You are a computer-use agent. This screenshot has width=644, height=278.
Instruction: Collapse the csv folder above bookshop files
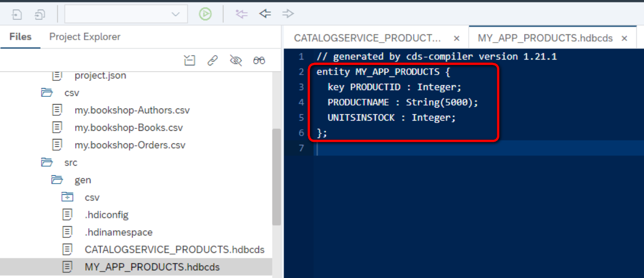pyautogui.click(x=46, y=93)
